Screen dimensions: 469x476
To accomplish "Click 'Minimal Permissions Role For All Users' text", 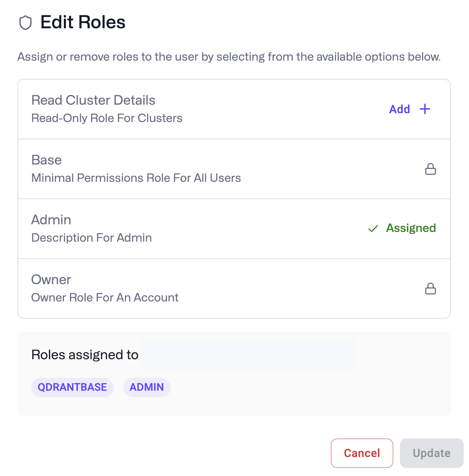I will click(x=136, y=178).
